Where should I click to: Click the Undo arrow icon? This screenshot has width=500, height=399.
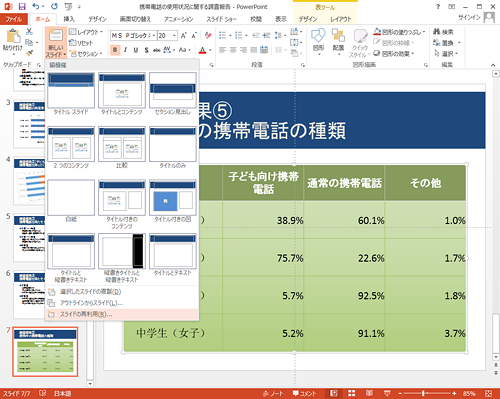pos(36,6)
